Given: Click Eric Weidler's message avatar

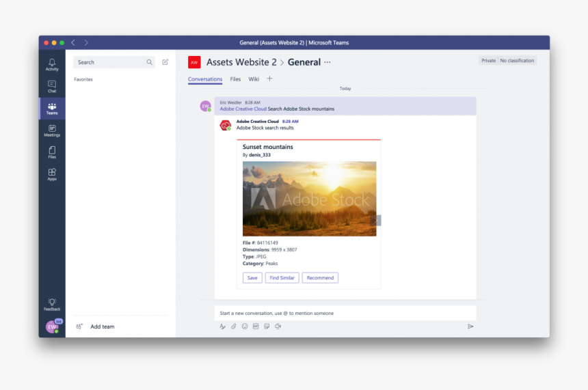Looking at the screenshot, I should pyautogui.click(x=206, y=106).
